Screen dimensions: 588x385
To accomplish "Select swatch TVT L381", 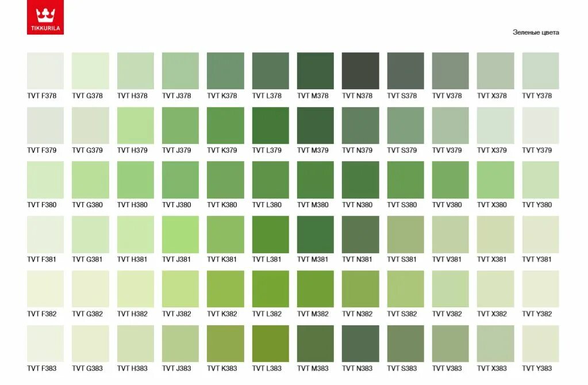I will (x=270, y=234).
